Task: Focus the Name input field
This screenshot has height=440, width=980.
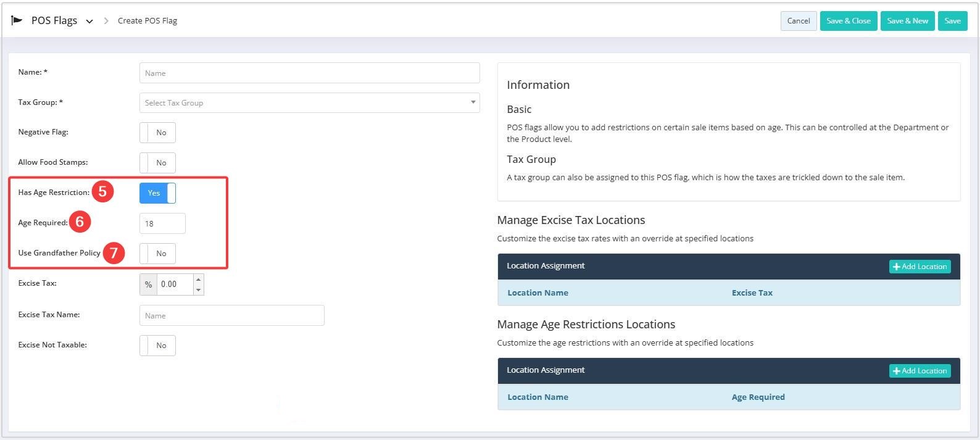Action: coord(309,73)
